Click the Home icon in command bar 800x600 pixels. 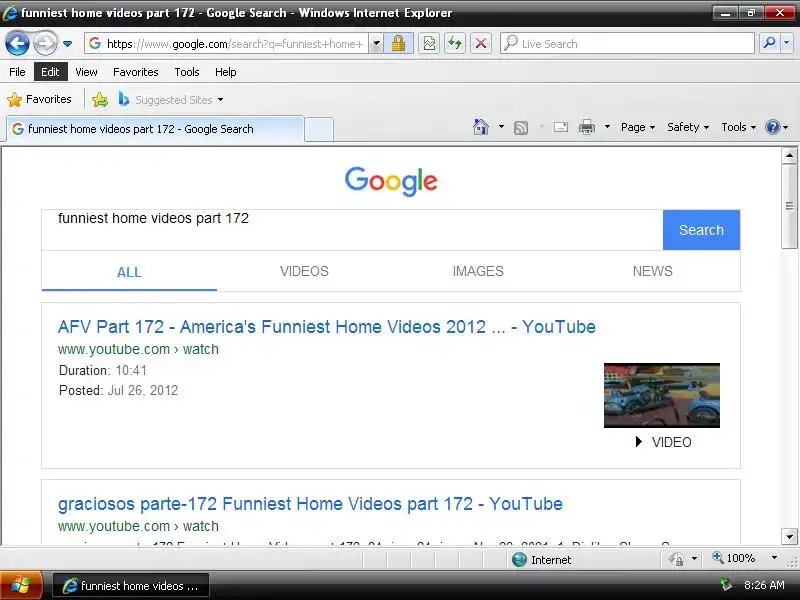(481, 127)
